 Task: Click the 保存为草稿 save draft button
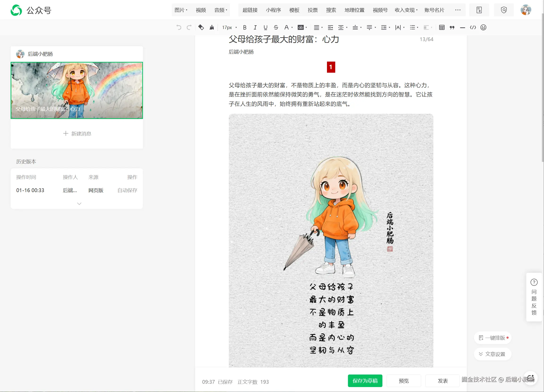click(365, 381)
